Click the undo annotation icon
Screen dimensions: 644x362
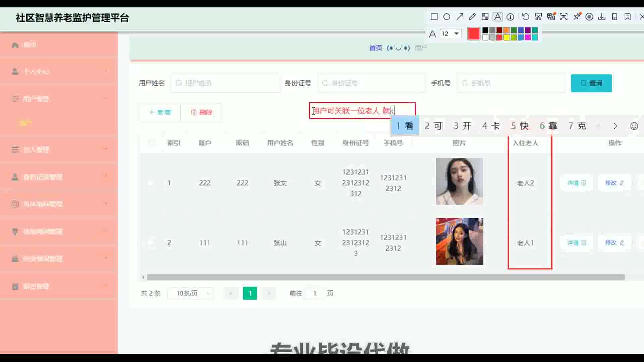click(526, 17)
